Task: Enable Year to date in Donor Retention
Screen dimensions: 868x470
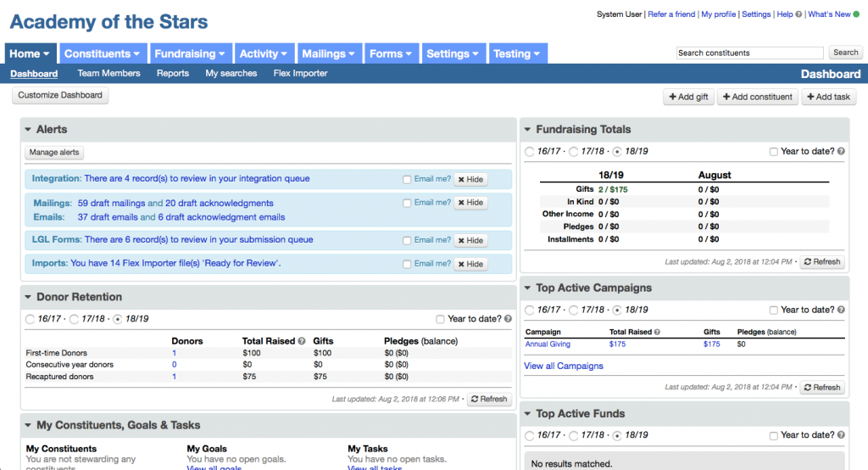Action: click(x=440, y=319)
